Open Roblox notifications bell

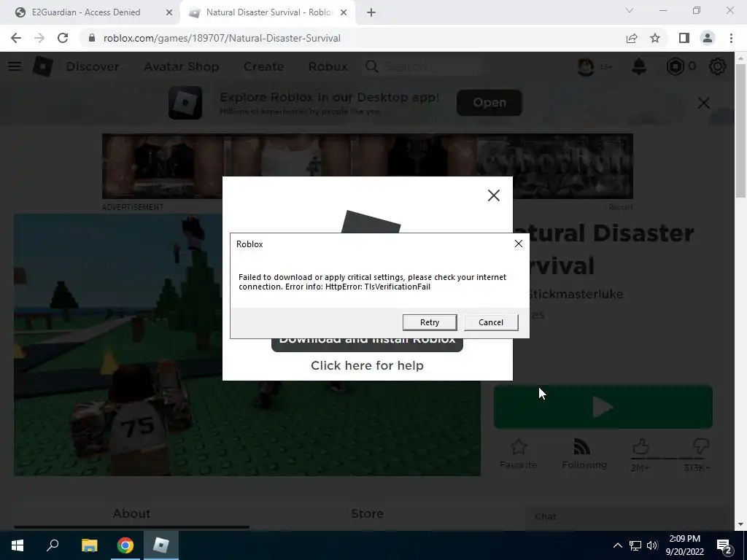click(x=639, y=66)
